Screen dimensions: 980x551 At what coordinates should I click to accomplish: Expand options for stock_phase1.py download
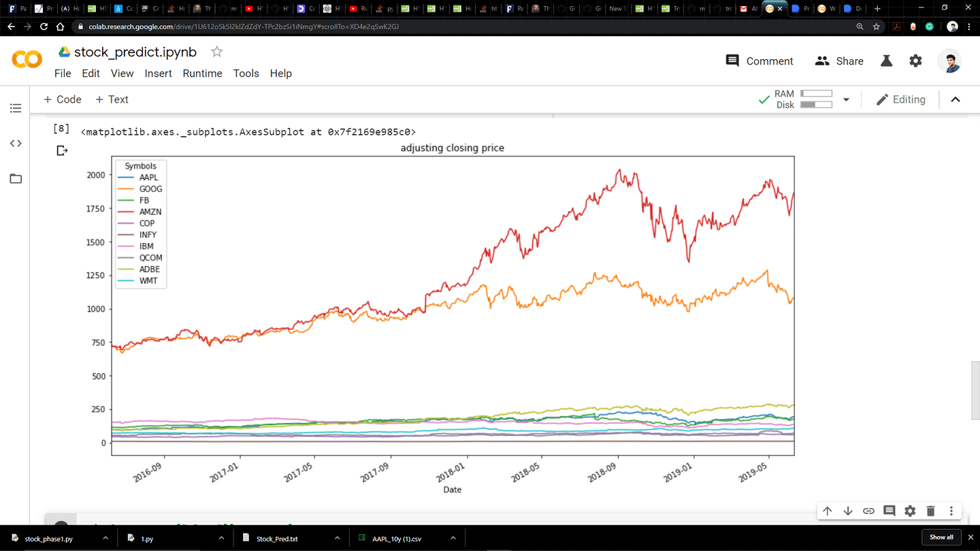(x=105, y=538)
